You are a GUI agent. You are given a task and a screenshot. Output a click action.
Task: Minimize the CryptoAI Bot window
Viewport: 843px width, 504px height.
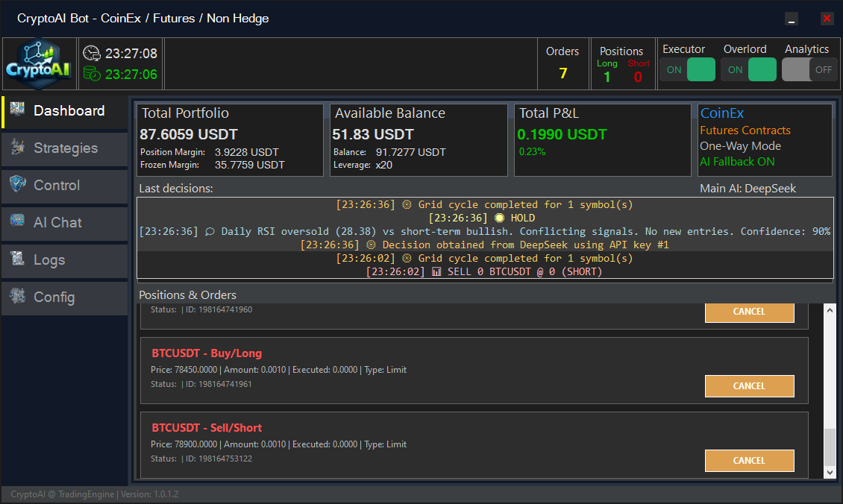tap(792, 19)
